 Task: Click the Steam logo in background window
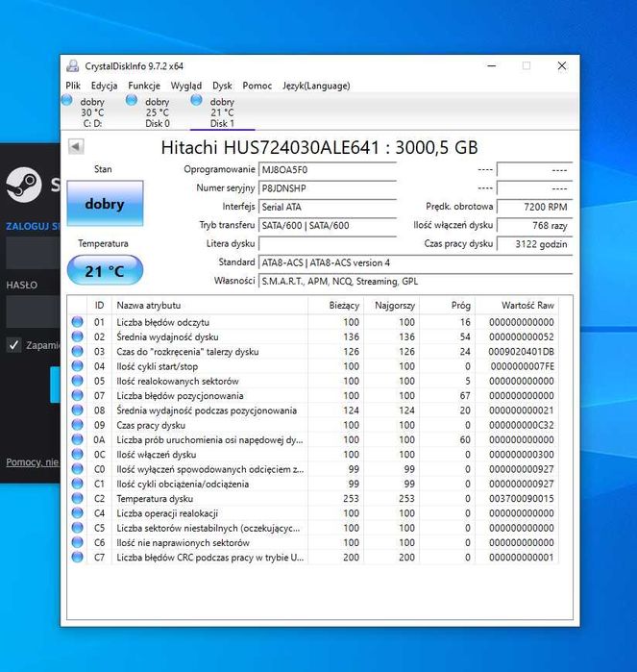[24, 185]
